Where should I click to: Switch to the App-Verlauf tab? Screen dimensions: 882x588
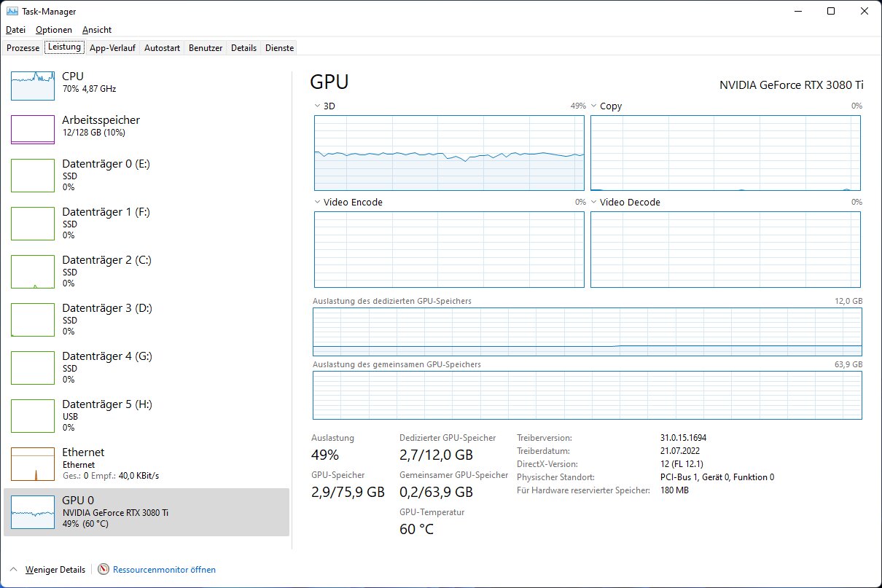112,48
